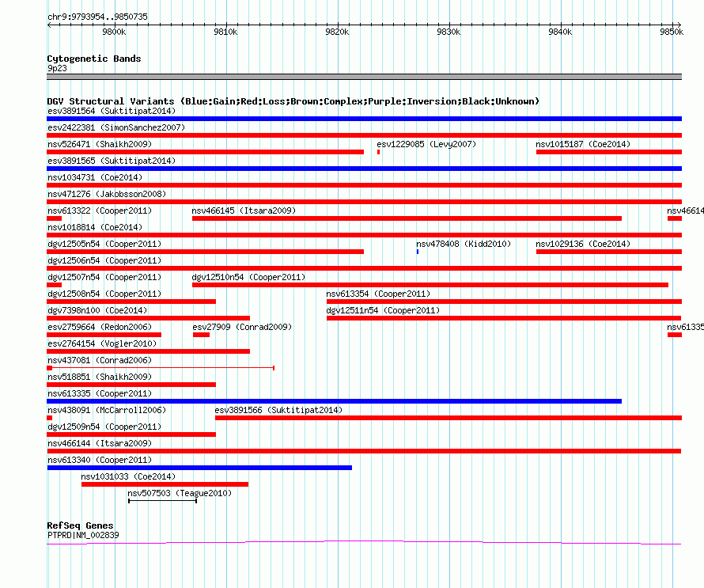This screenshot has width=704, height=588.
Task: Click nsv1031033 (Coe2014) label
Action: click(128, 476)
